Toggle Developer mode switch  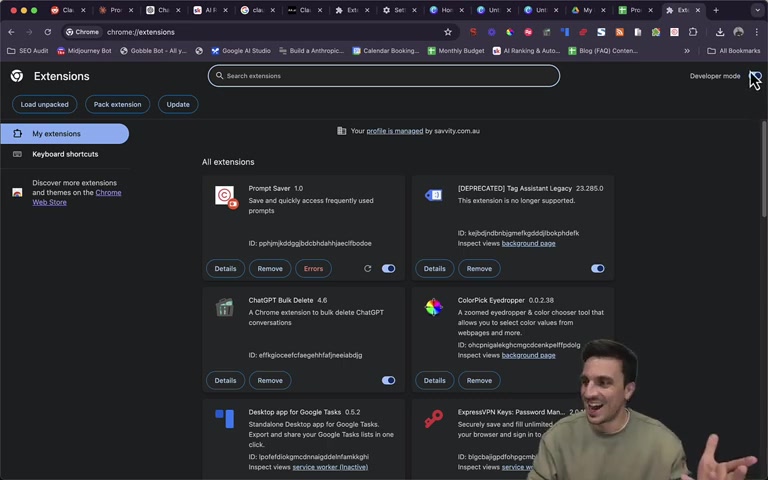pos(755,76)
